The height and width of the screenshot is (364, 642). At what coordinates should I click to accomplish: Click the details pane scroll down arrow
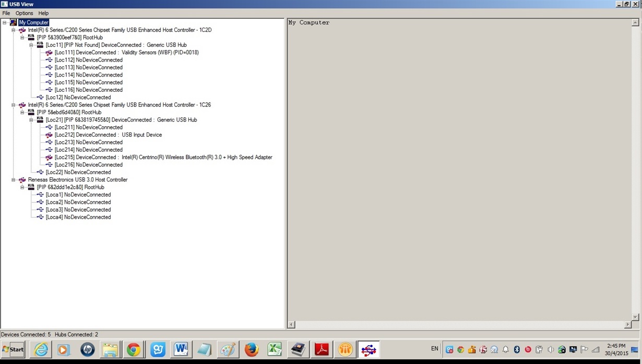click(635, 317)
